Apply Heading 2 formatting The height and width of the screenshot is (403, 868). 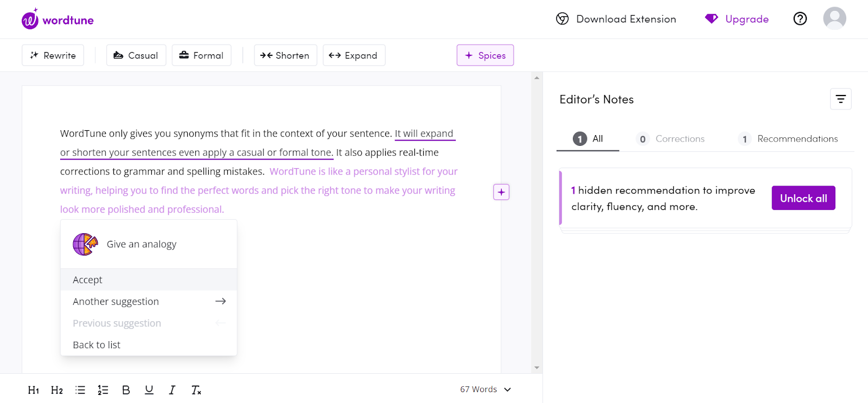57,390
